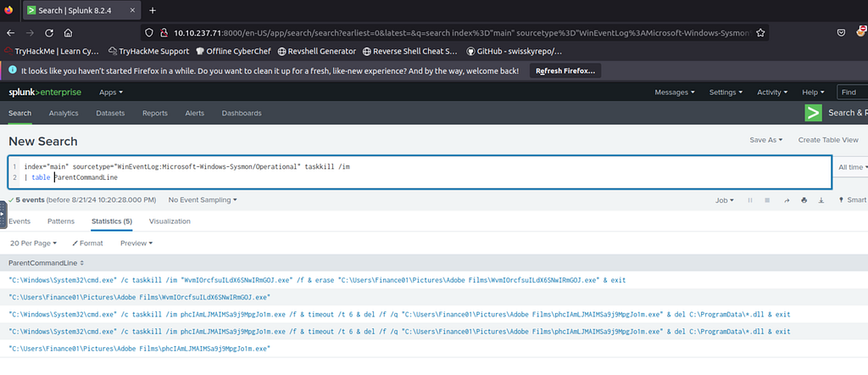Click the Splunk Search & Reporting app icon
Screen dimensions: 868x375
(x=813, y=113)
